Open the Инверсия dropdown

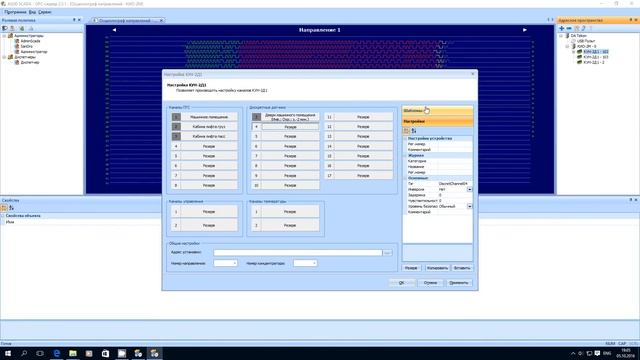(x=469, y=189)
